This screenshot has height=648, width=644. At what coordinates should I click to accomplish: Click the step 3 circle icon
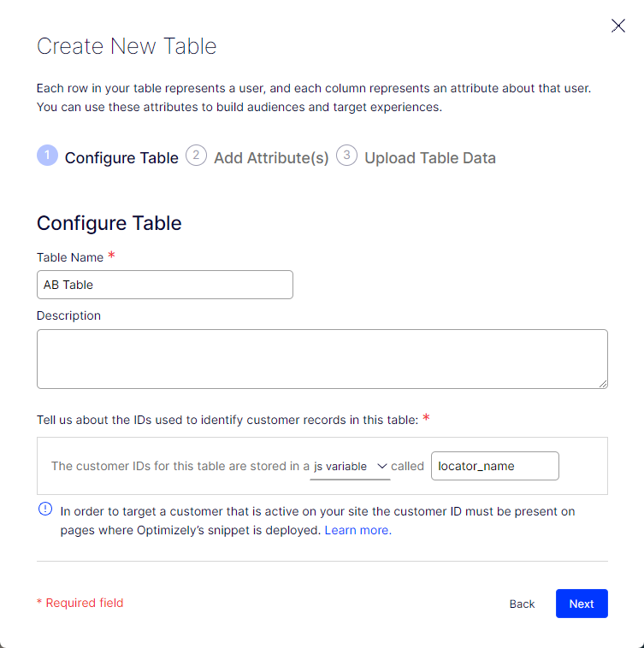[346, 156]
